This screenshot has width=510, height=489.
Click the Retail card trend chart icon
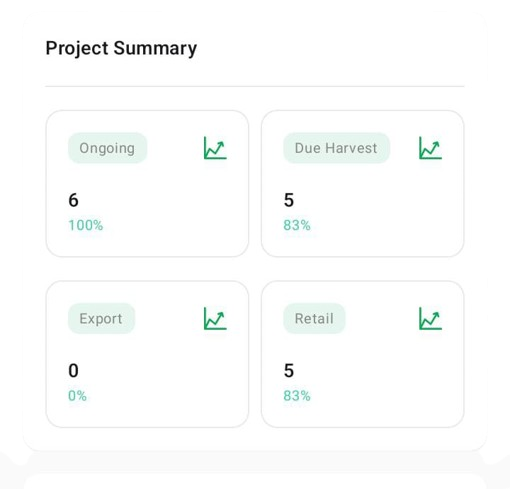[430, 318]
